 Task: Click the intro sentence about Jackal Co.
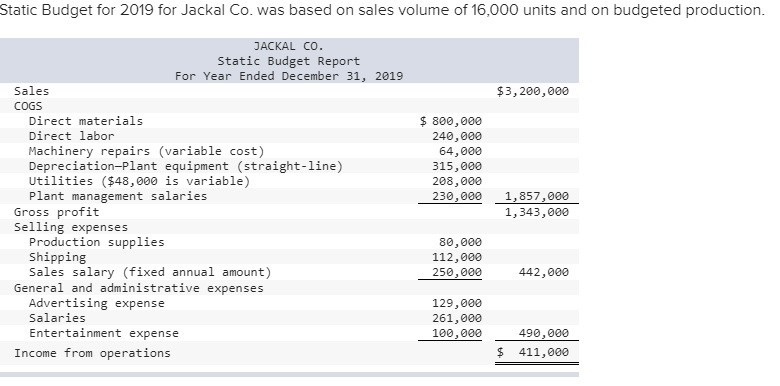pos(382,10)
